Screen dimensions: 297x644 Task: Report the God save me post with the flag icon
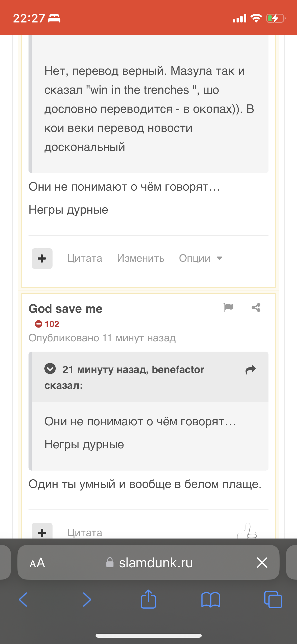click(x=228, y=307)
